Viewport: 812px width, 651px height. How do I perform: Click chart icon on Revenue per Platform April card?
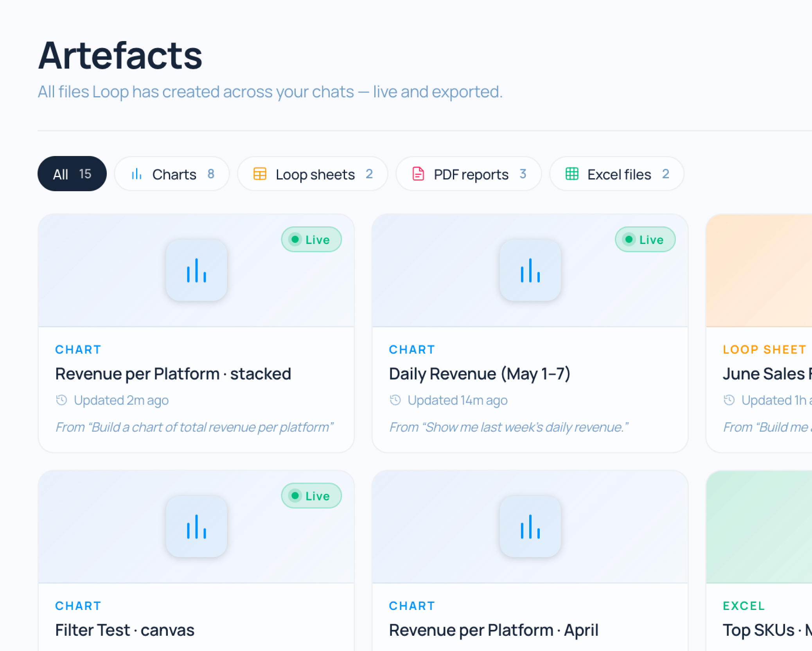click(530, 527)
